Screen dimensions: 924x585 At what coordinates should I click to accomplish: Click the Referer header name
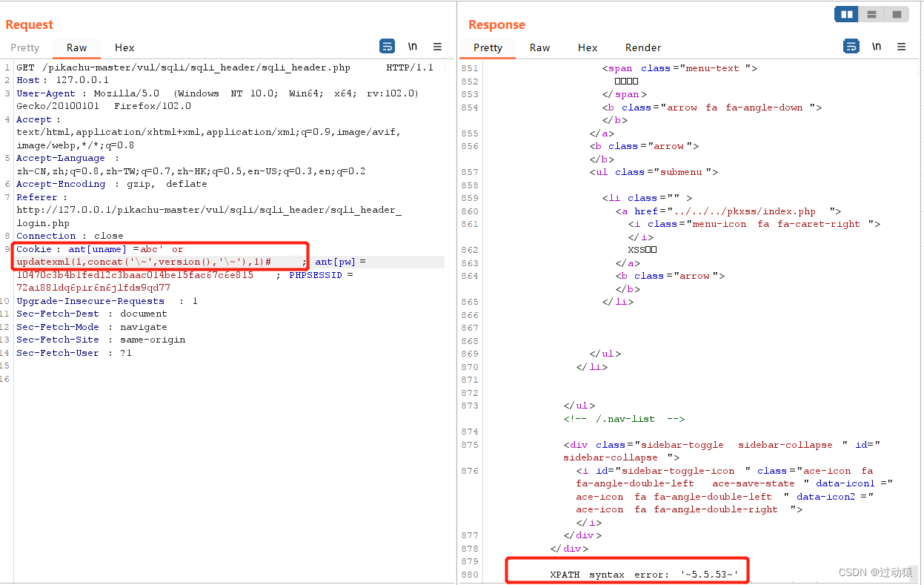click(x=36, y=197)
